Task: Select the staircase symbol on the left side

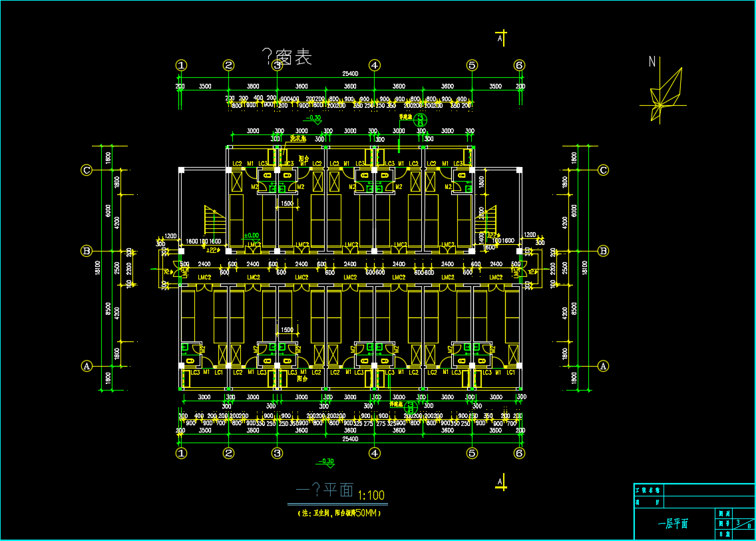Action: coord(214,221)
